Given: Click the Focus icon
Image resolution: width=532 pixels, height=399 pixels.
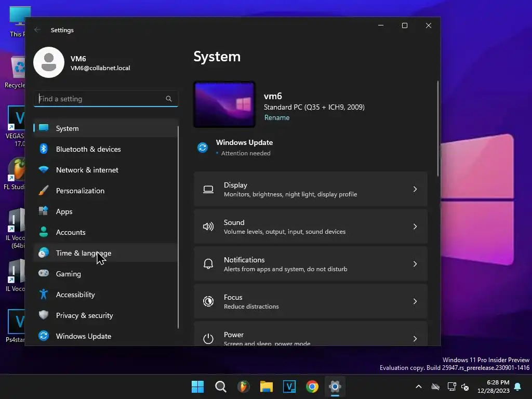Looking at the screenshot, I should coord(208,301).
